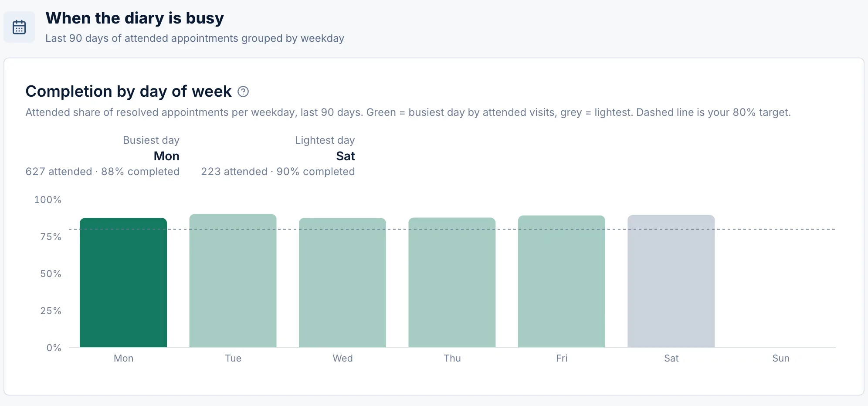Image resolution: width=868 pixels, height=406 pixels.
Task: Click the calendar icon beside the diary heading
Action: (x=19, y=27)
